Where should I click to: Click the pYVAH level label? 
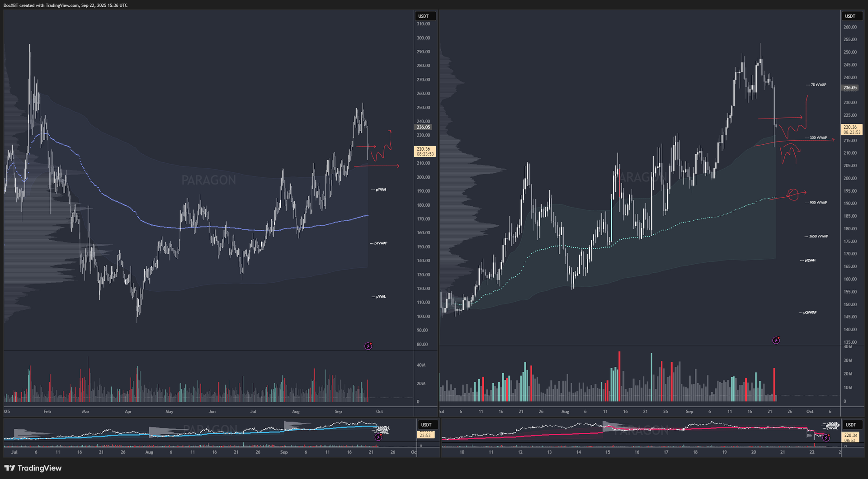click(x=380, y=190)
